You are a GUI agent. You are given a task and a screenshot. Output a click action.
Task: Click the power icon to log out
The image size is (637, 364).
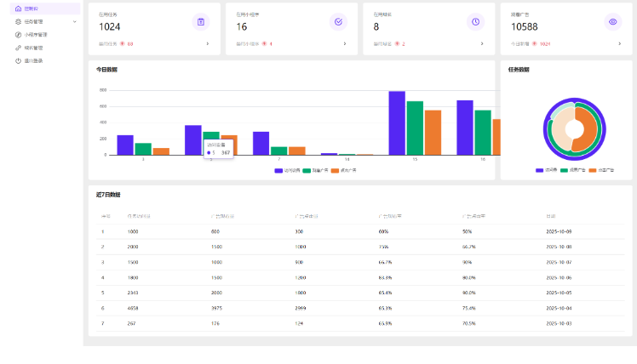point(18,60)
